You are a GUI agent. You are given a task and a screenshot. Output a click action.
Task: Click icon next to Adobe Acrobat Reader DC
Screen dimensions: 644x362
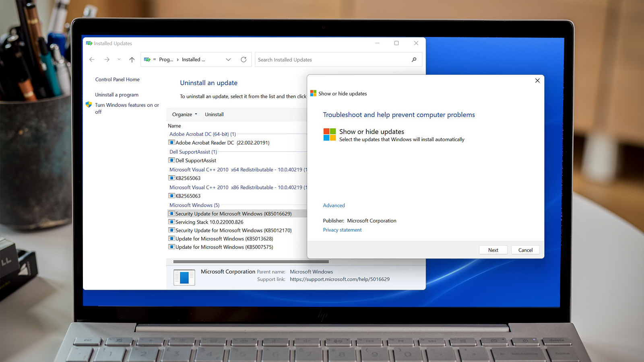tap(171, 142)
